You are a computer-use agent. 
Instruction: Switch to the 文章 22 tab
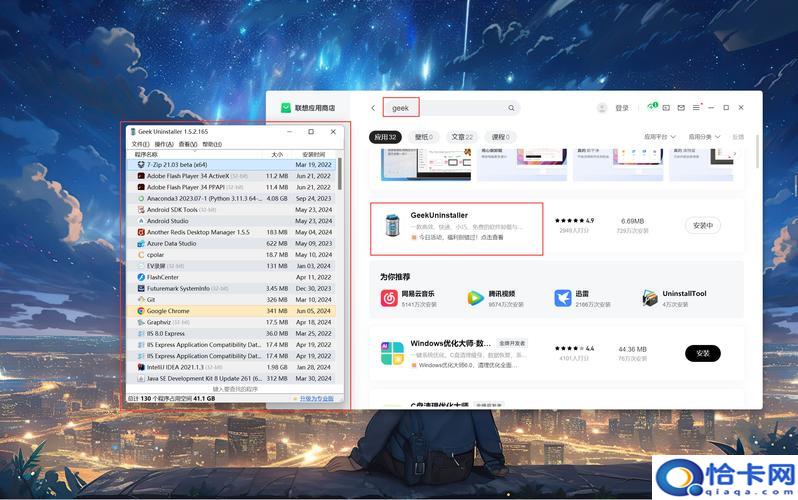[462, 137]
